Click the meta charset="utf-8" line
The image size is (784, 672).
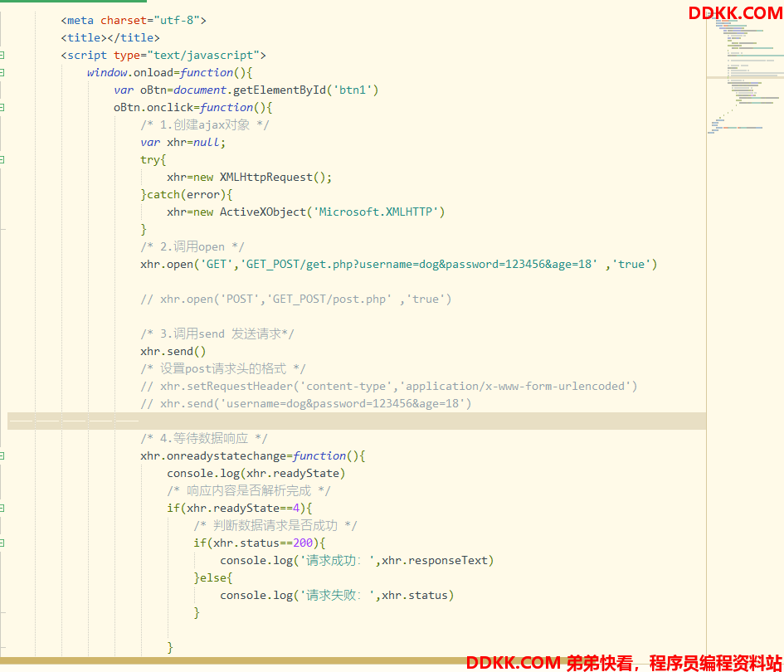pos(134,21)
